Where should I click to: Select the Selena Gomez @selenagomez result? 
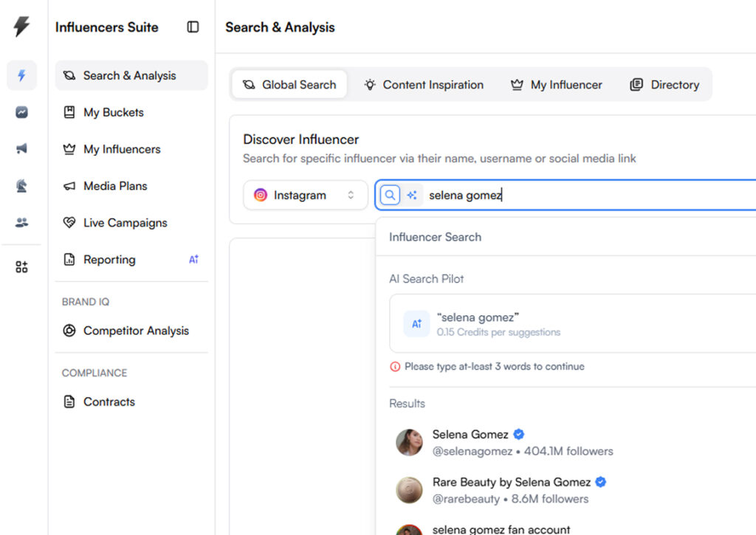tap(574, 443)
